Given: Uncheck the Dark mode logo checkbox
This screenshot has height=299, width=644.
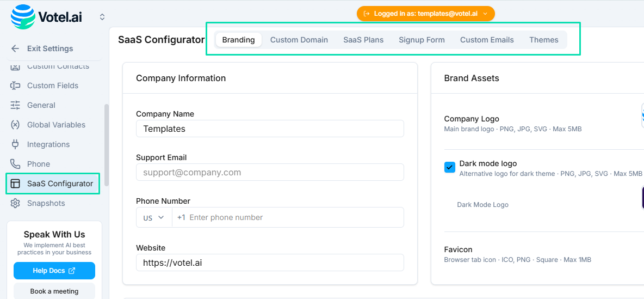Looking at the screenshot, I should 450,167.
